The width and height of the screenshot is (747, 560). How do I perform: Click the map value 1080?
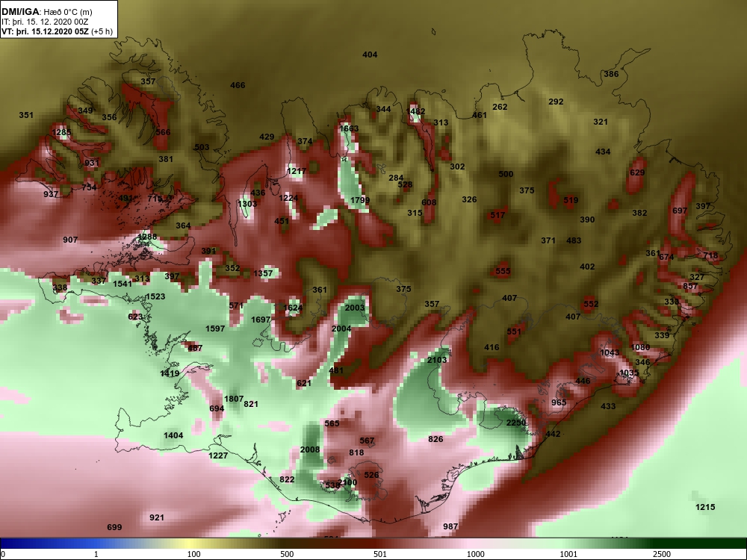[640, 347]
